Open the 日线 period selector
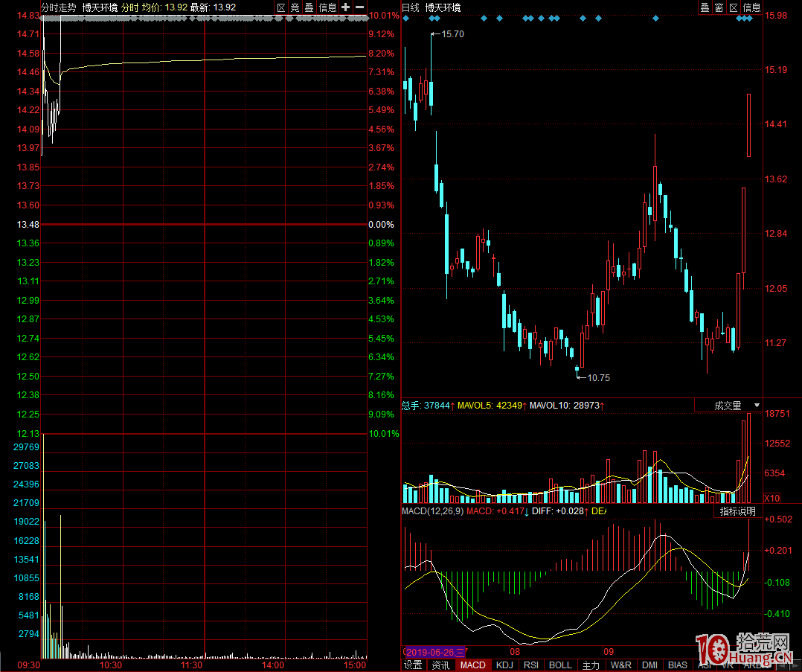Screen dimensions: 802x672 click(411, 7)
